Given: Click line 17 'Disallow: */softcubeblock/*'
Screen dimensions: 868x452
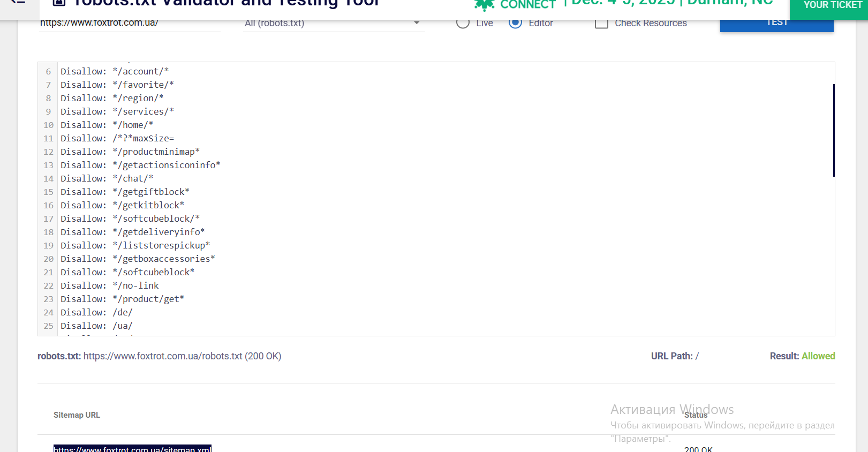Looking at the screenshot, I should 130,219.
